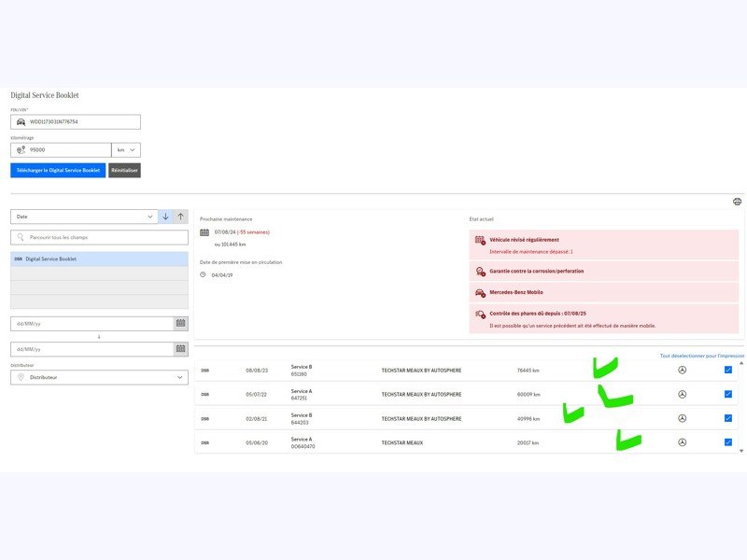Select Digital Service Booklet list item
This screenshot has height=560, width=747.
point(99,259)
